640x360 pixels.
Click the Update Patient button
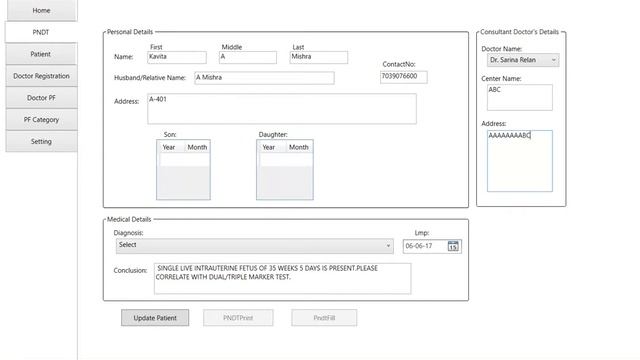(155, 318)
